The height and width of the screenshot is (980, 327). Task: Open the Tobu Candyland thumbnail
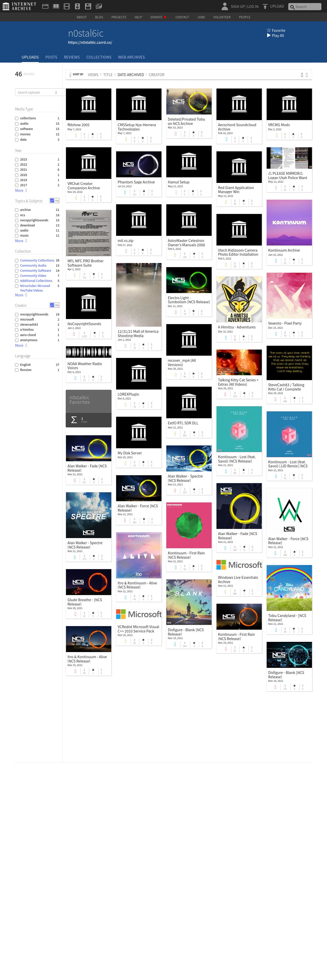289,588
